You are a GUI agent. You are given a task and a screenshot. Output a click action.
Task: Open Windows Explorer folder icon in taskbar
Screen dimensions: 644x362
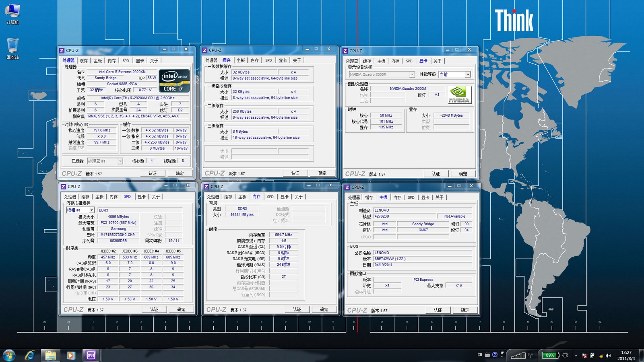pos(50,355)
